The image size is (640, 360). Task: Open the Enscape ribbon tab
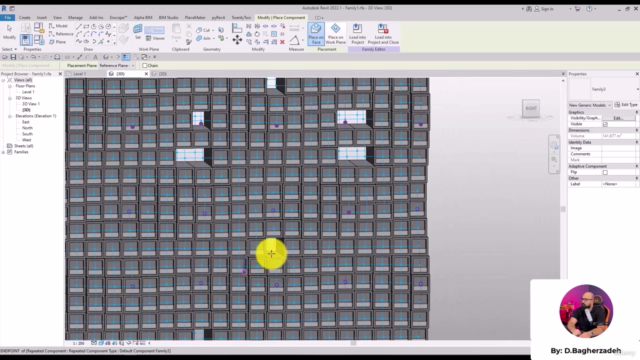tap(118, 18)
